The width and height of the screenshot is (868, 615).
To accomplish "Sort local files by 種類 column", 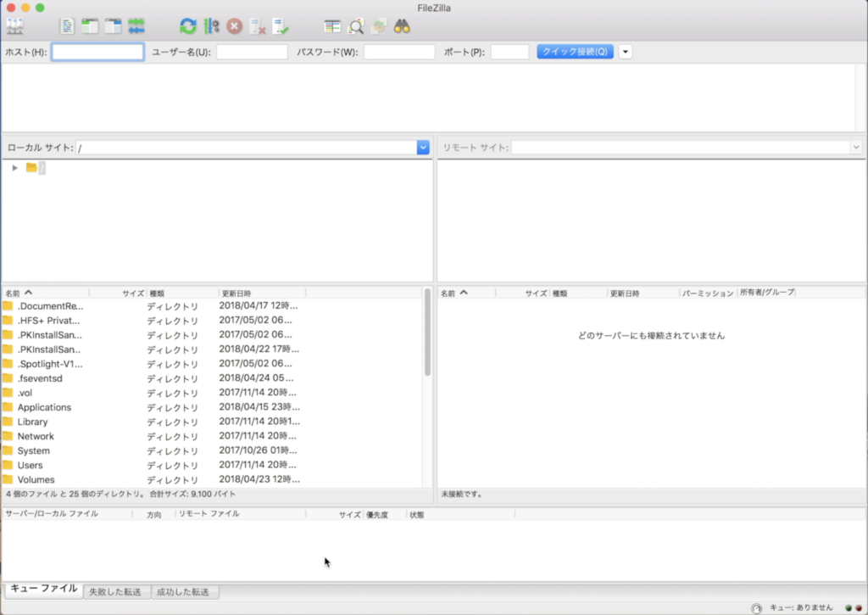I will point(183,293).
